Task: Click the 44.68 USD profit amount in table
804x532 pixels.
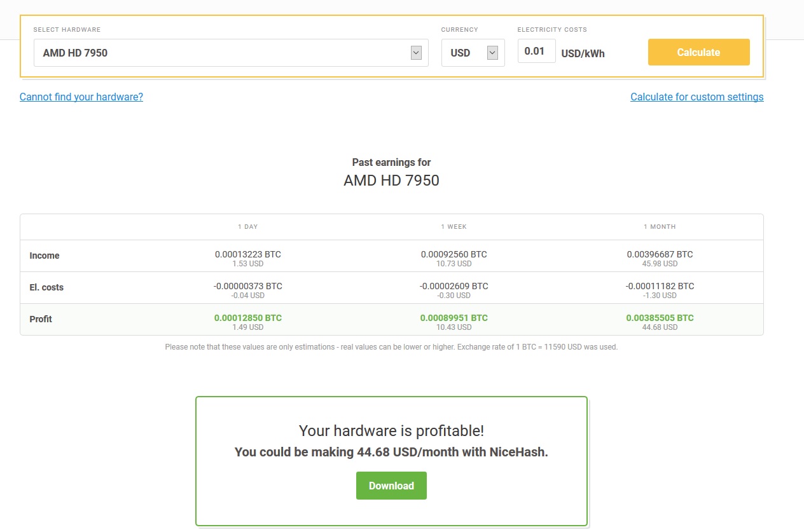Action: (x=660, y=327)
